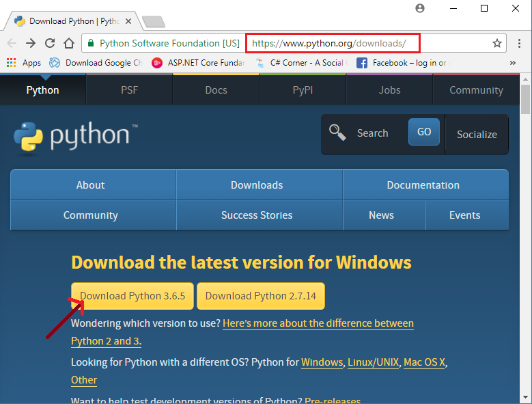The width and height of the screenshot is (532, 404).
Task: Open the Facebook log in bookmark
Action: click(x=404, y=63)
